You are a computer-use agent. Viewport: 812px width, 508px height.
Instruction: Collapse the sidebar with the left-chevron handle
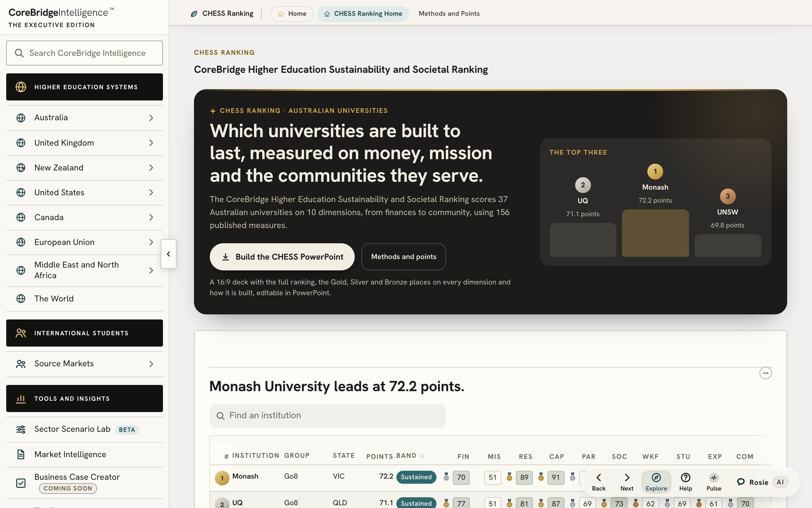168,254
